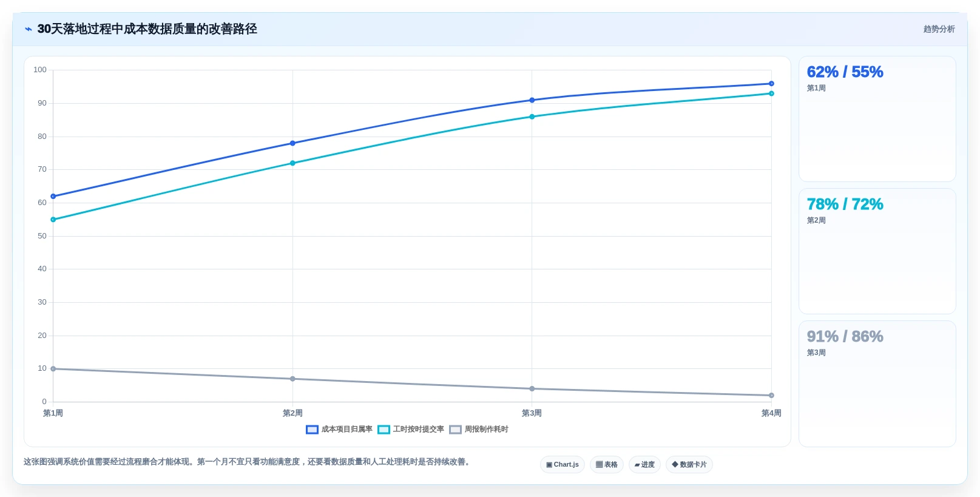Click the caption text starting 这张图强调系统价值
This screenshot has width=980, height=497.
pos(248,462)
